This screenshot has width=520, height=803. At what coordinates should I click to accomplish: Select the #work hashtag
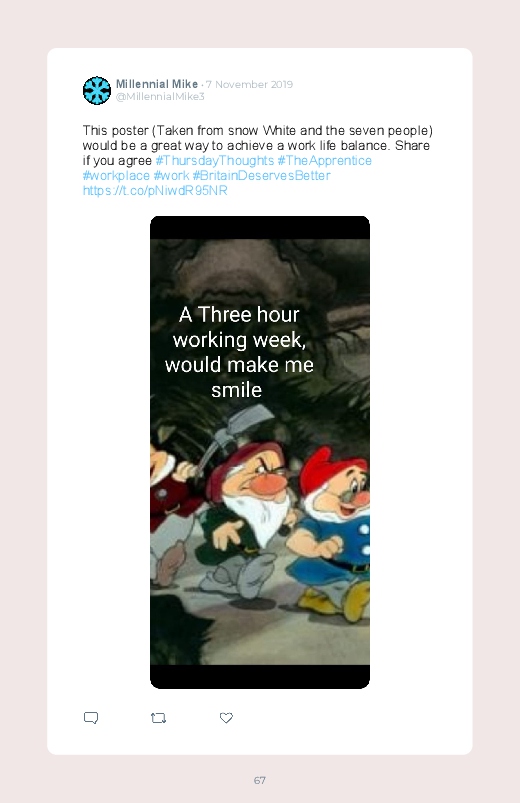[172, 176]
